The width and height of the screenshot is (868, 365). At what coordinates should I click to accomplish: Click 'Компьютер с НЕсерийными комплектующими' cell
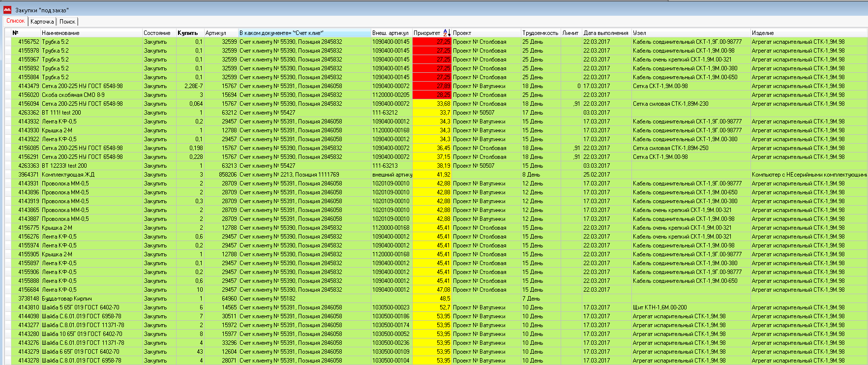tap(809, 175)
